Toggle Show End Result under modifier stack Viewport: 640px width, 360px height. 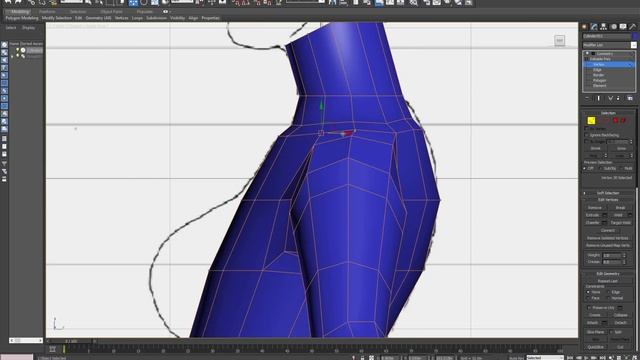pyautogui.click(x=599, y=98)
